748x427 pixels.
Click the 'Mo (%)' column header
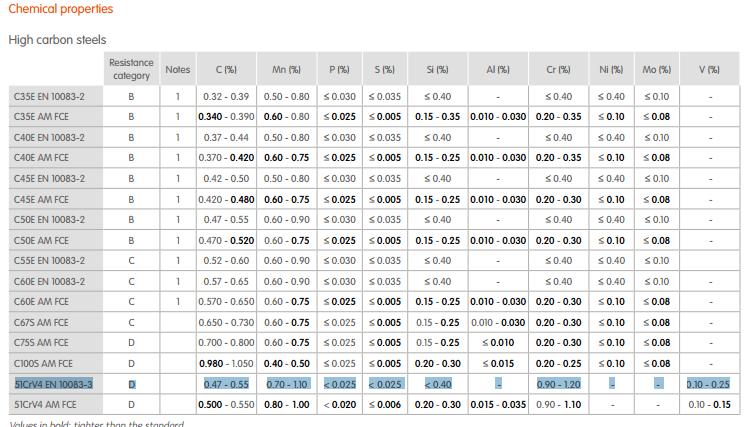656,69
